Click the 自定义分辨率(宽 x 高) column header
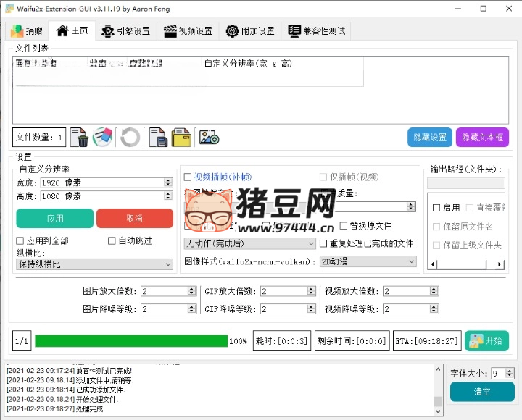Viewport: 522px width, 420px height. pos(248,64)
